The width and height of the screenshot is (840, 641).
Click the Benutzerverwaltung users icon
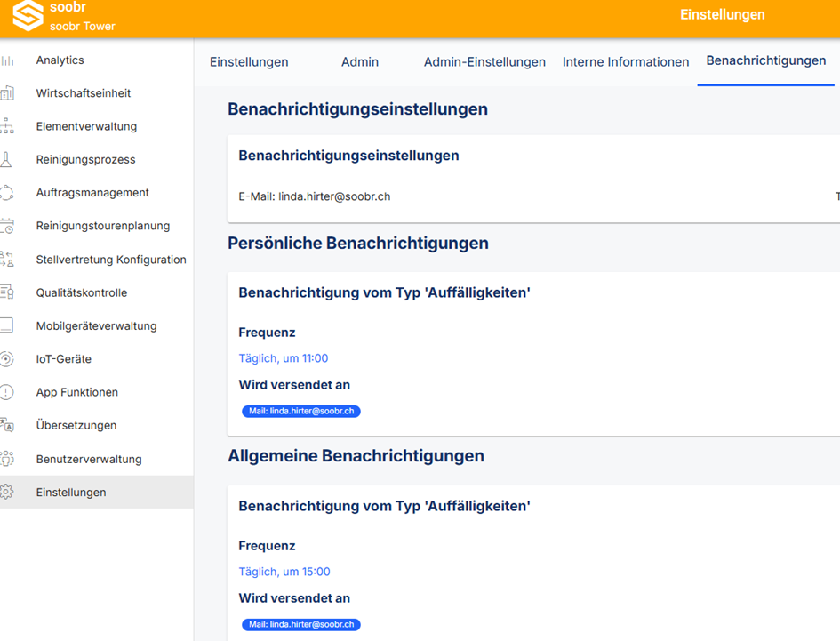coord(7,458)
